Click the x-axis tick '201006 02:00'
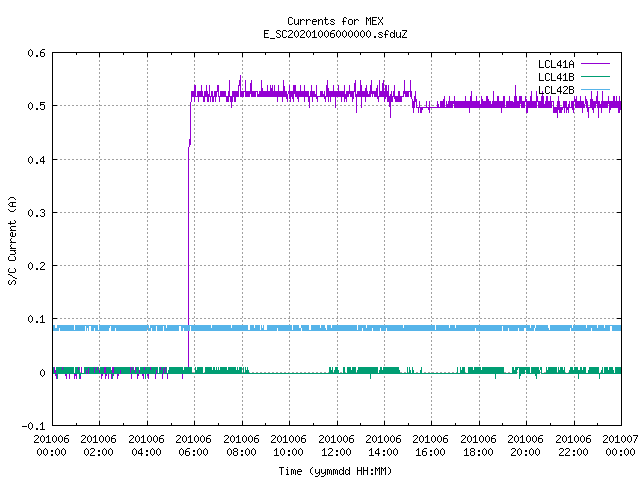This screenshot has height=480, width=640. click(98, 446)
